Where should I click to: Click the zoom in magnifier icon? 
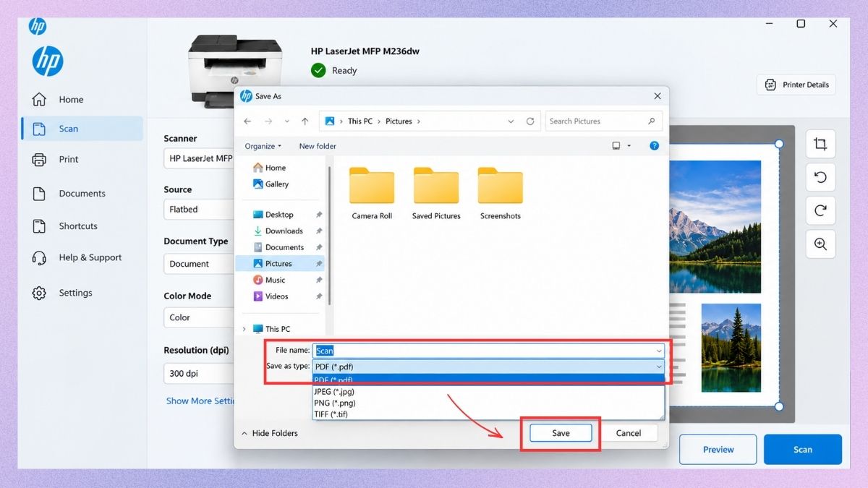(x=820, y=244)
